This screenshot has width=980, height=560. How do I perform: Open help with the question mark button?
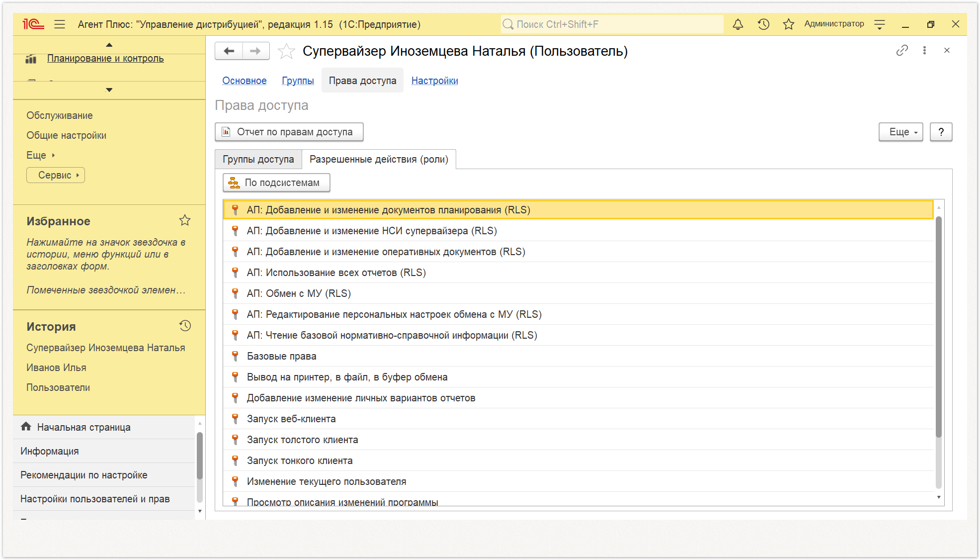click(x=941, y=132)
